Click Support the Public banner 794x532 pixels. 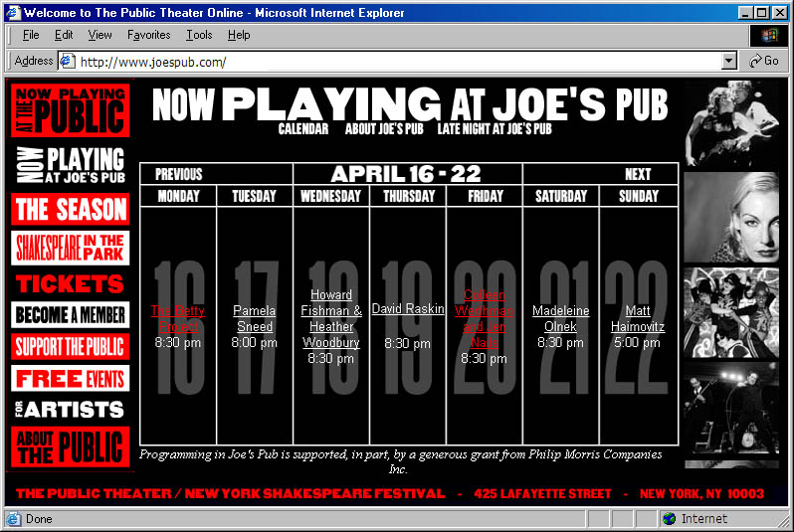[x=70, y=347]
